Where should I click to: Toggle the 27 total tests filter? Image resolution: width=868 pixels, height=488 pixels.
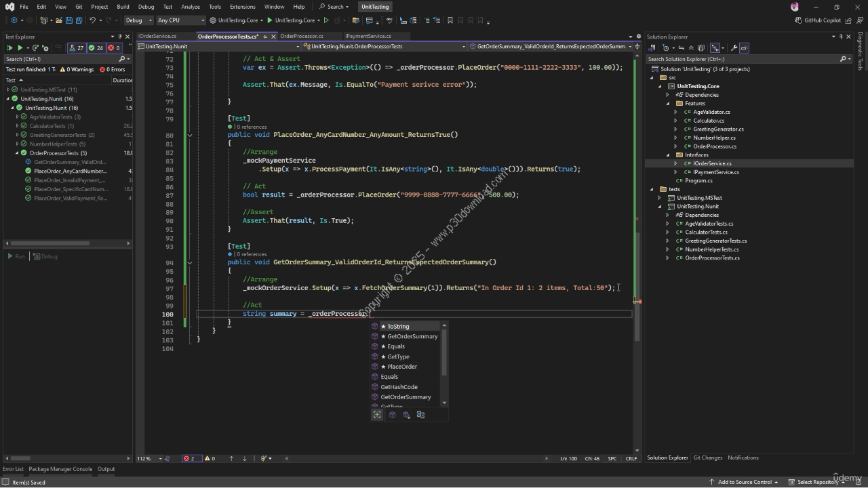point(77,48)
